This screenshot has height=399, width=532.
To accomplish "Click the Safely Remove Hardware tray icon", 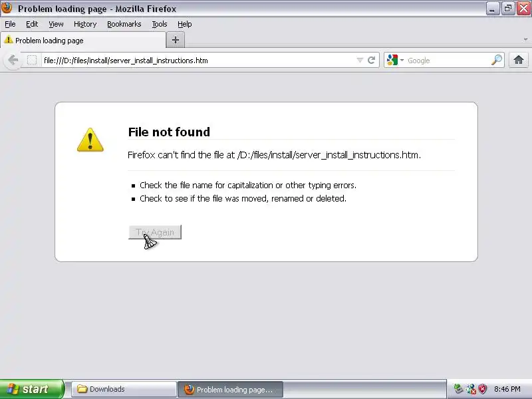I will [x=458, y=389].
